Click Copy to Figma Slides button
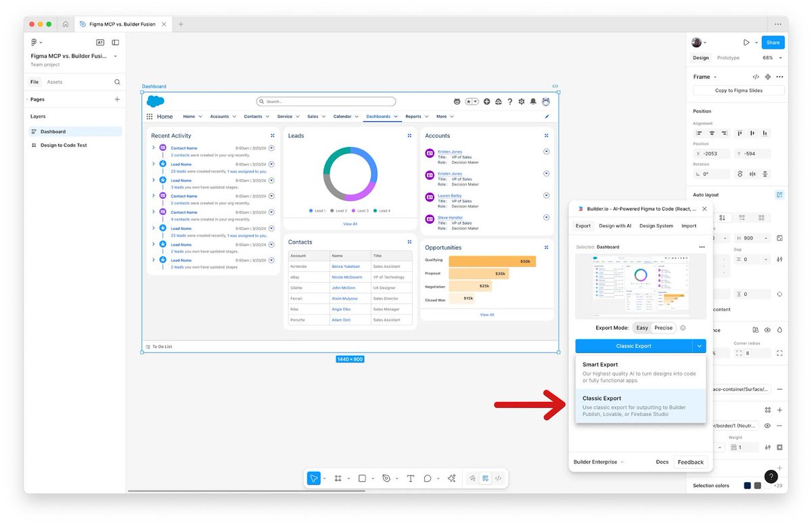The width and height of the screenshot is (812, 525). point(739,91)
